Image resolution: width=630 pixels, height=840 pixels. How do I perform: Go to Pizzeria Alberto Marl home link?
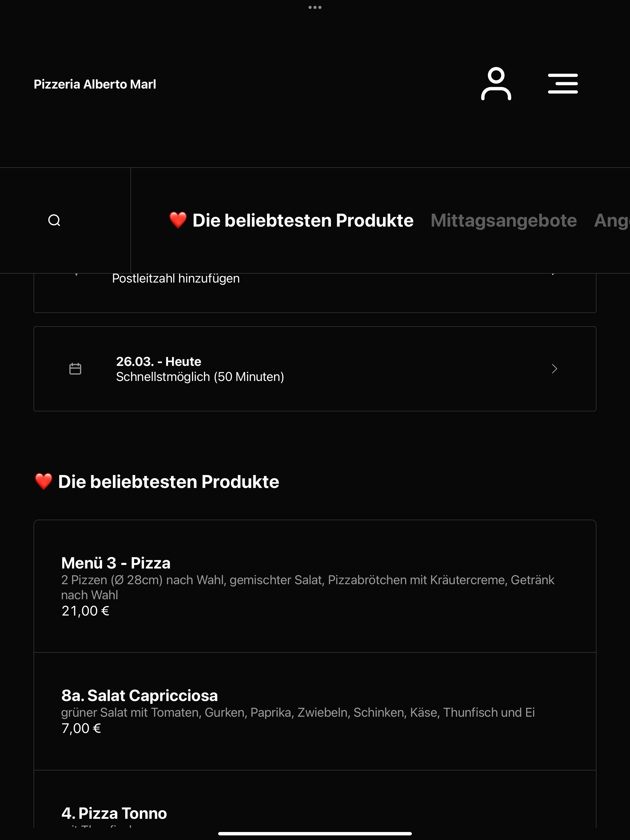[x=95, y=84]
